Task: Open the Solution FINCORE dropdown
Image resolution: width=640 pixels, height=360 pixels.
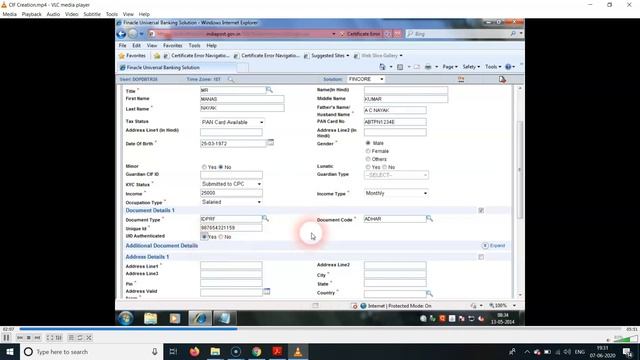Action: [366, 79]
